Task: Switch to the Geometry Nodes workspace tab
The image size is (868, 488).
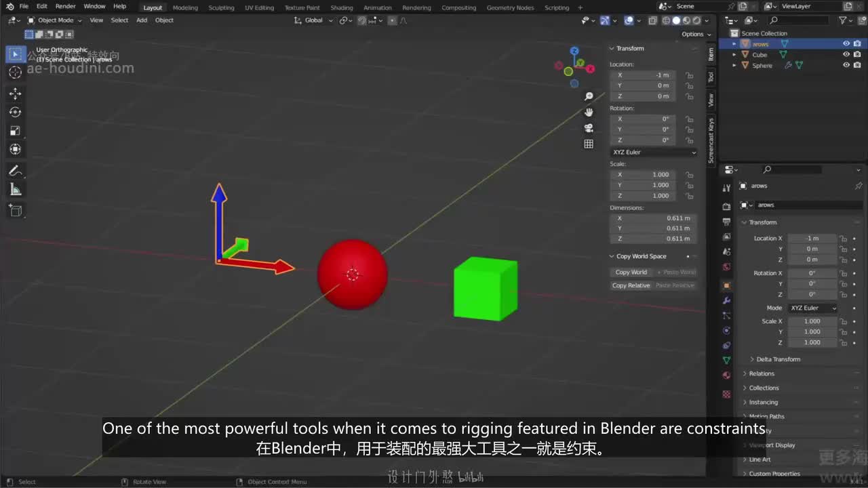Action: [x=510, y=7]
